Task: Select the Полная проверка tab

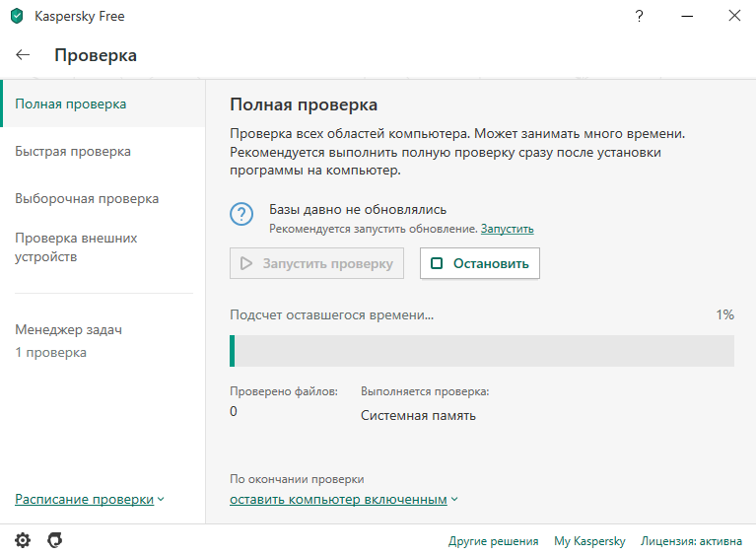Action: click(x=71, y=104)
